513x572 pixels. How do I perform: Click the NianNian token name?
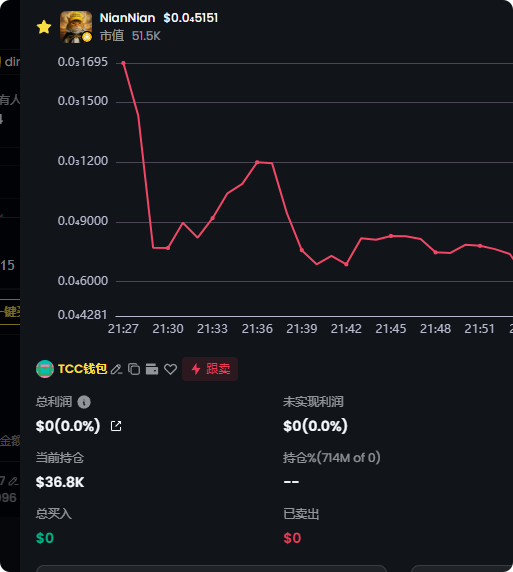click(x=127, y=18)
